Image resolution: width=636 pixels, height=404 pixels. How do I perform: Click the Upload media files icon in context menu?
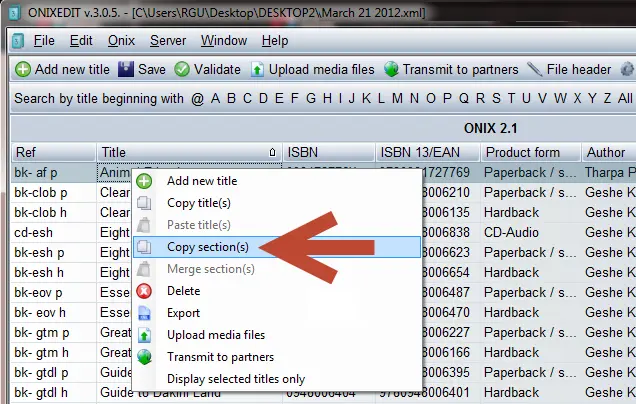point(144,335)
